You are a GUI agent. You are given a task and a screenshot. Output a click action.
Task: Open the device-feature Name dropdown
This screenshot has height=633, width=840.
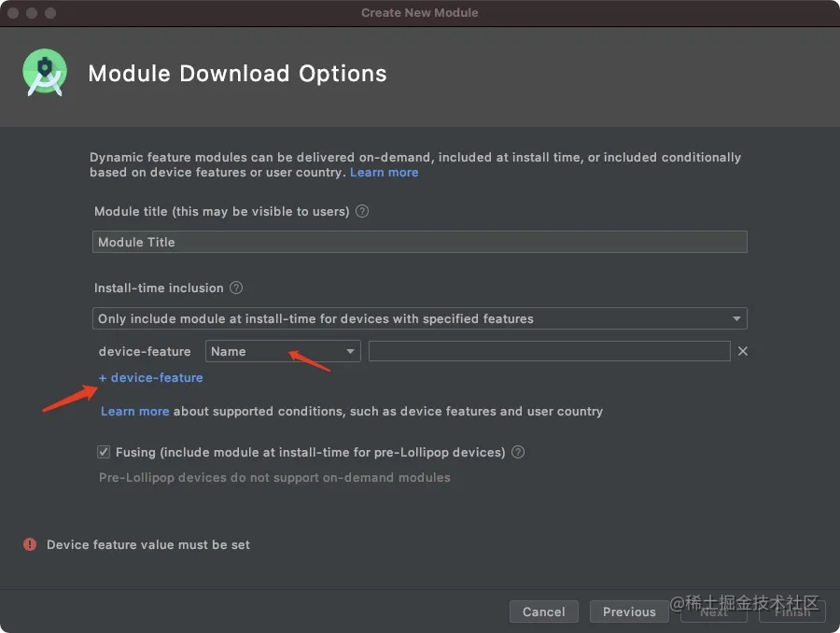(283, 351)
